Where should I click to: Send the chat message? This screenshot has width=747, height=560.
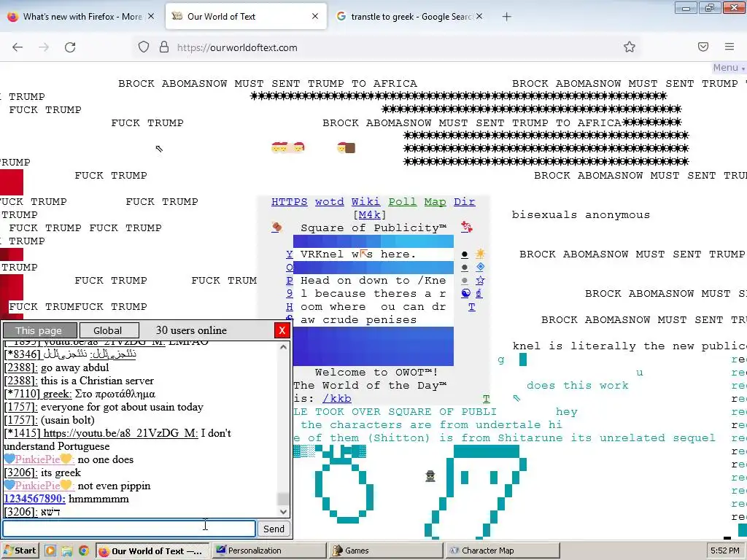click(274, 529)
